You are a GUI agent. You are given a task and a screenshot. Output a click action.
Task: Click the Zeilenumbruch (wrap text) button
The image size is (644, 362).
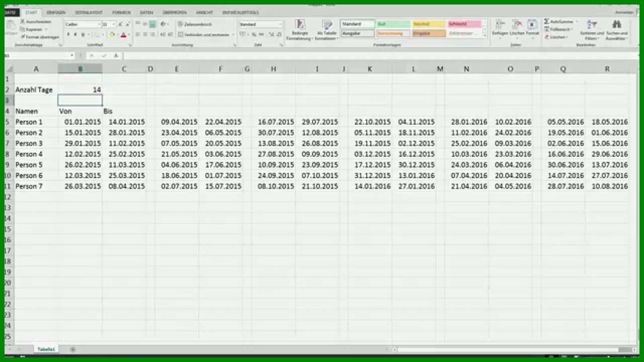pos(195,24)
